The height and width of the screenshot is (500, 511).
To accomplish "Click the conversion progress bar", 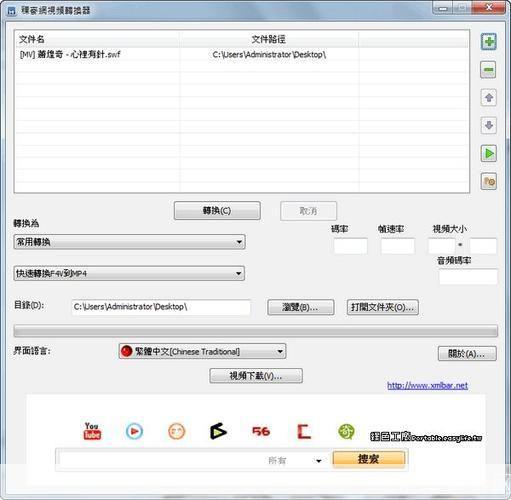I will pyautogui.click(x=256, y=331).
